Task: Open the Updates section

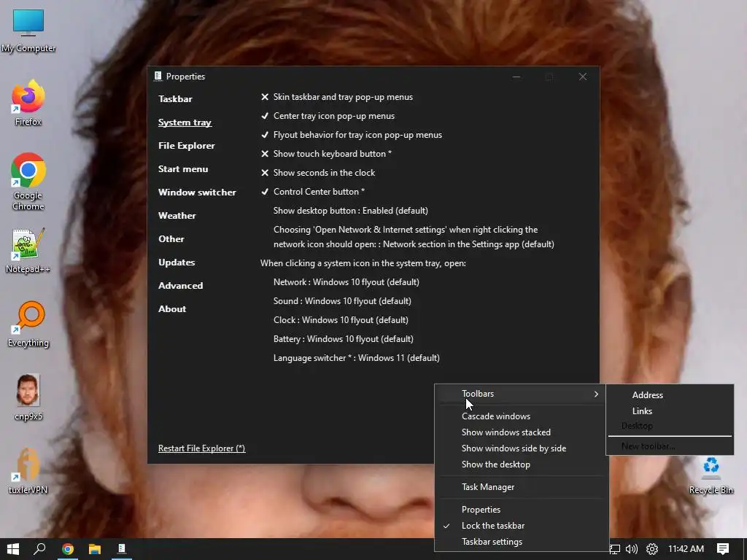Action: click(x=177, y=262)
